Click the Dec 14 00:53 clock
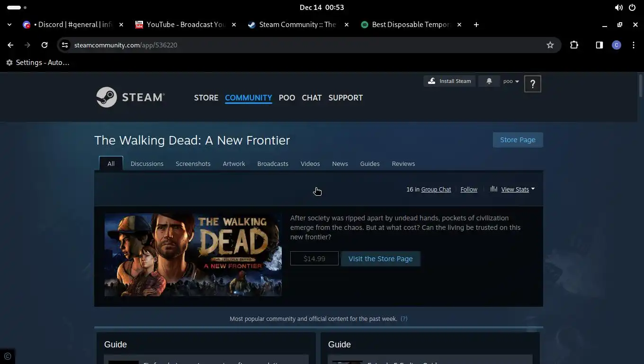Image resolution: width=644 pixels, height=364 pixels. [x=322, y=8]
